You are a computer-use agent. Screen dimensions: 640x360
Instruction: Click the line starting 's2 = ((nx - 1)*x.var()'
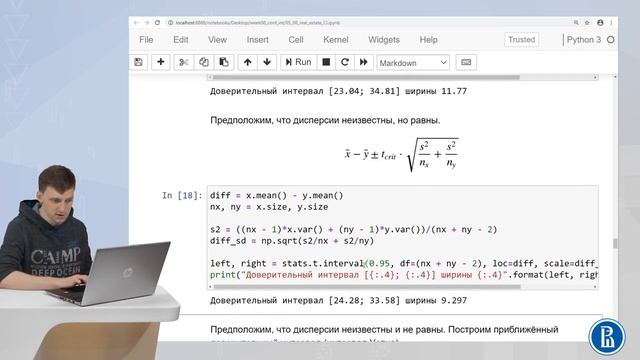353,229
